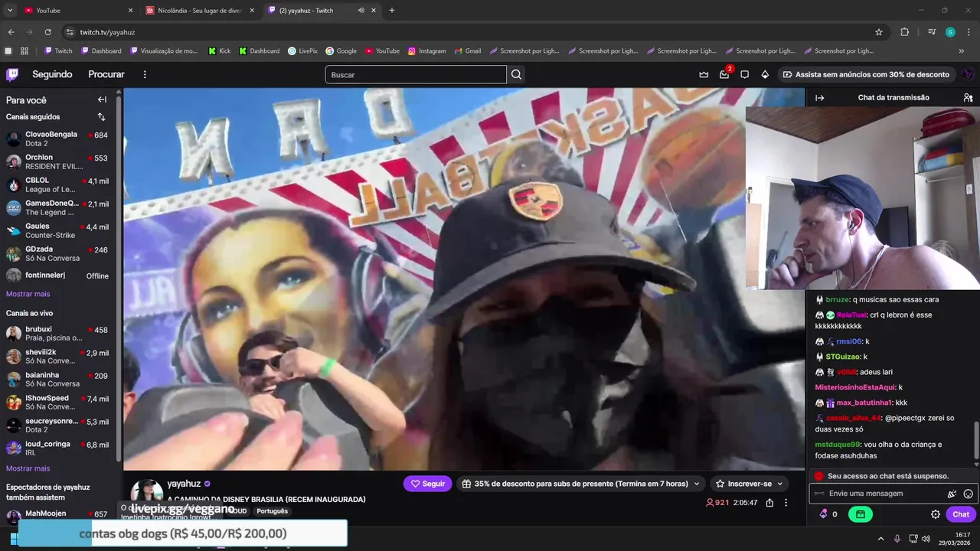Open Chrome apps grid in bookmarks bar
The height and width of the screenshot is (551, 980).
point(24,51)
